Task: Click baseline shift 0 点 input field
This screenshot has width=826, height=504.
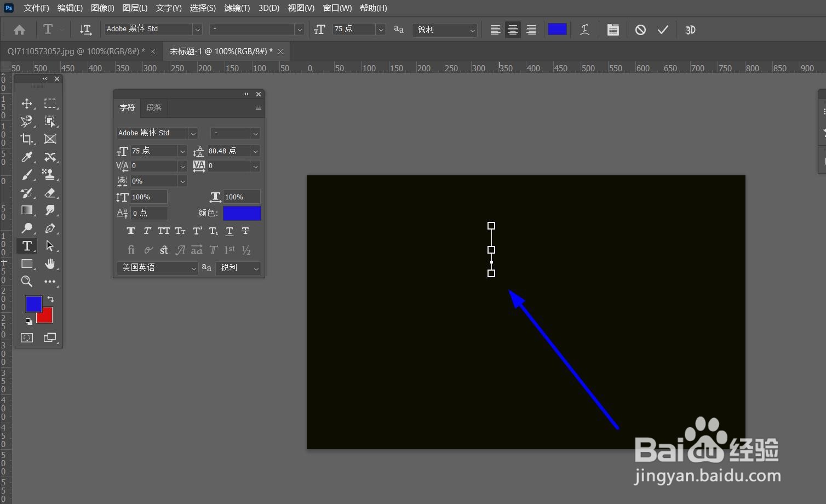Action: click(x=149, y=213)
